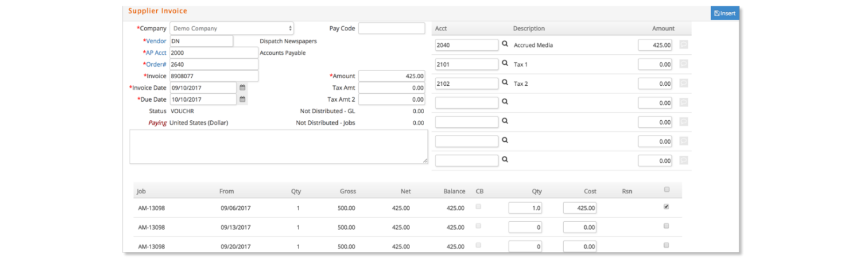The image size is (868, 262).
Task: Toggle the select-all checkbox in job table header
Action: [666, 190]
